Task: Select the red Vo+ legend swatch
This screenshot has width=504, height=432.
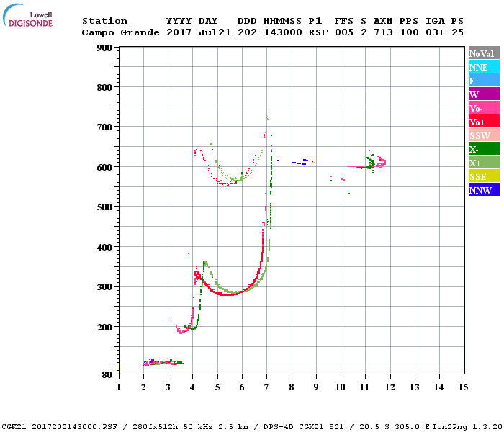Action: click(484, 122)
